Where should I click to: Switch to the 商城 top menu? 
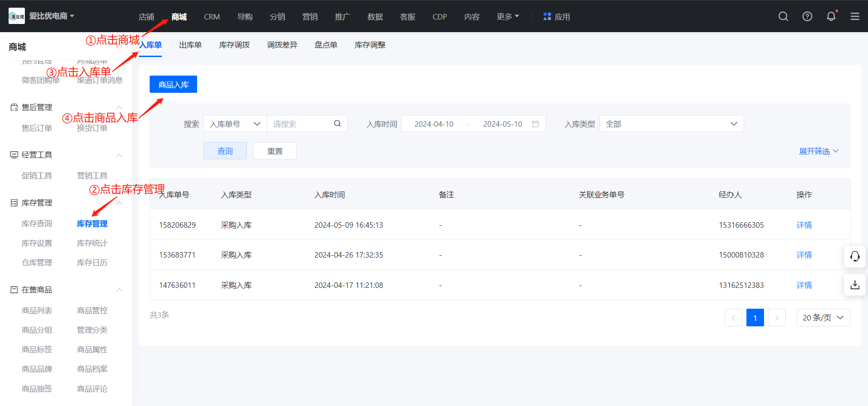tap(179, 17)
